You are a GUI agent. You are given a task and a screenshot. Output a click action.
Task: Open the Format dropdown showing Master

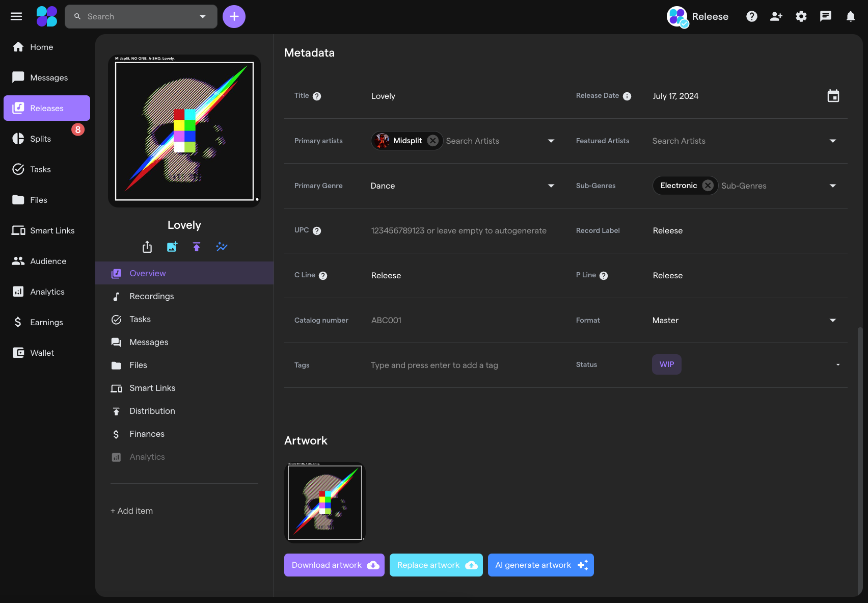pyautogui.click(x=745, y=320)
